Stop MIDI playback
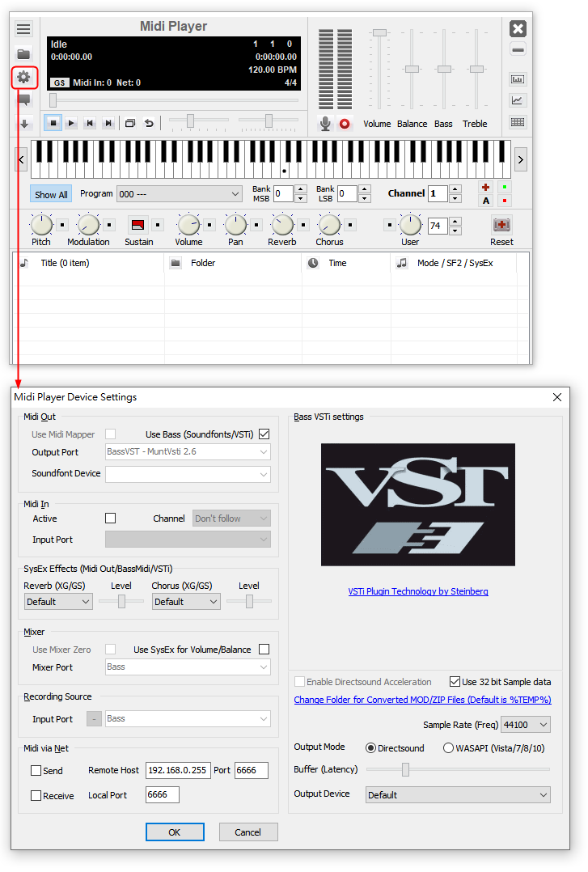Viewport: 588px width, 872px height. pyautogui.click(x=53, y=123)
